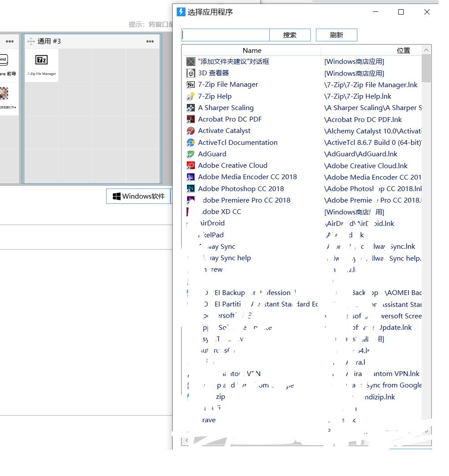Screen dimensions: 449x476
Task: Select the Acrobat Pro DC PDF icon
Action: pyautogui.click(x=190, y=119)
